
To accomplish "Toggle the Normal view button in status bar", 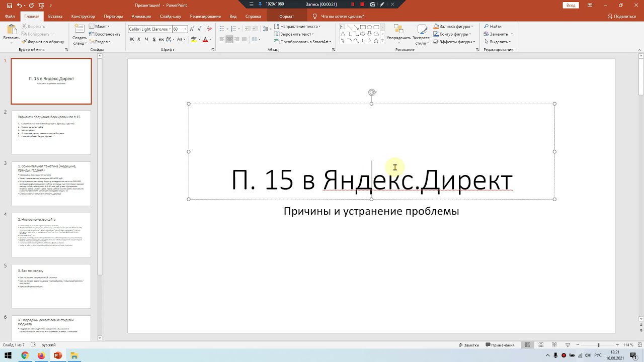I will [x=527, y=345].
